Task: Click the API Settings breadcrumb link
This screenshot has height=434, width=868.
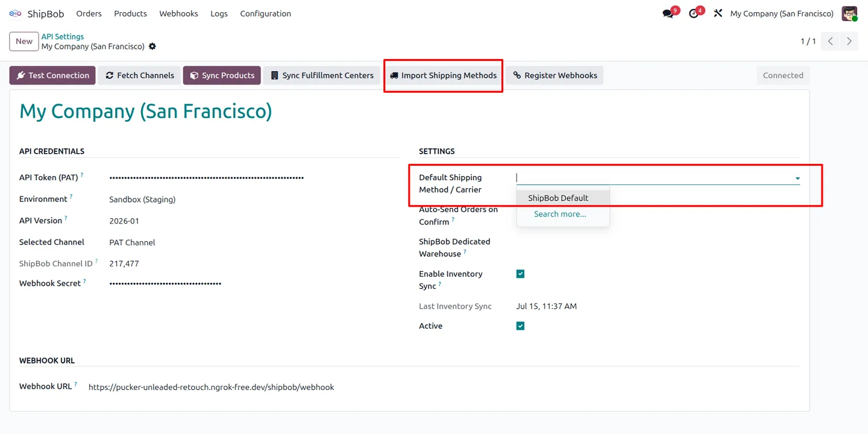Action: (x=63, y=37)
